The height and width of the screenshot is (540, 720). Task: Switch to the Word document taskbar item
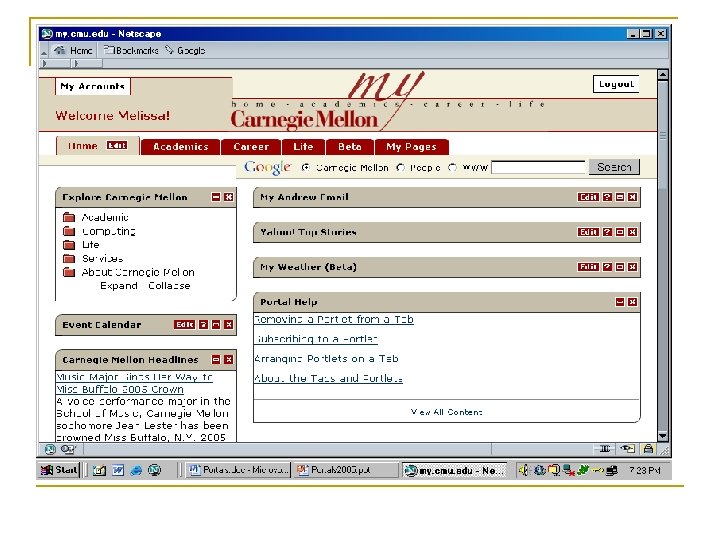[x=239, y=470]
